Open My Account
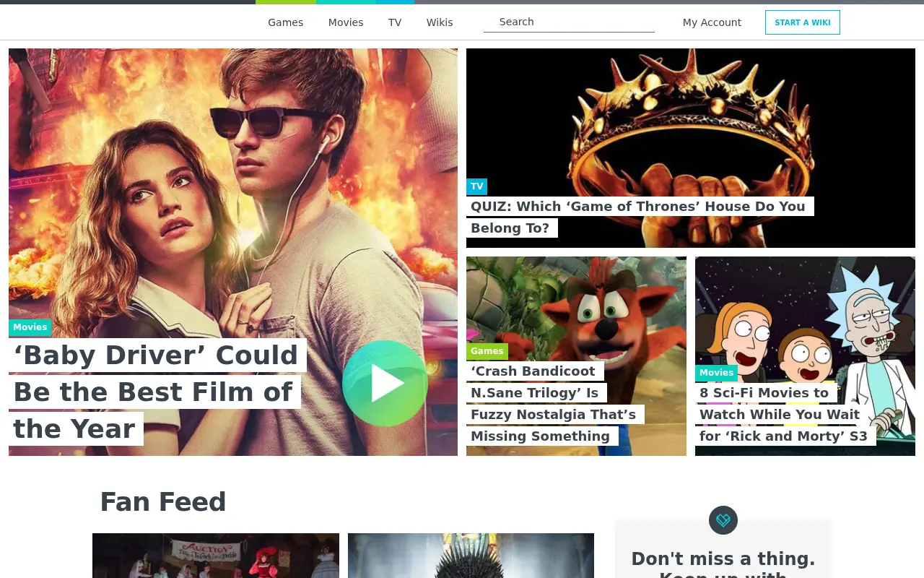The image size is (924, 578). pos(712,22)
